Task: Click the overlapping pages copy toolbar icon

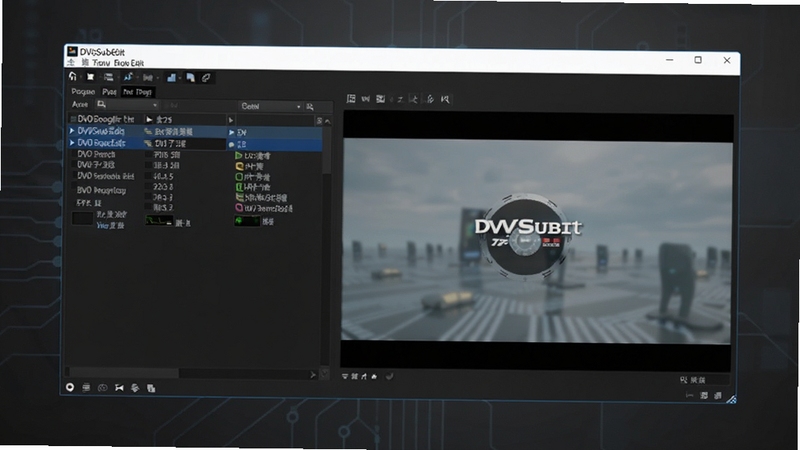Action: coord(190,78)
